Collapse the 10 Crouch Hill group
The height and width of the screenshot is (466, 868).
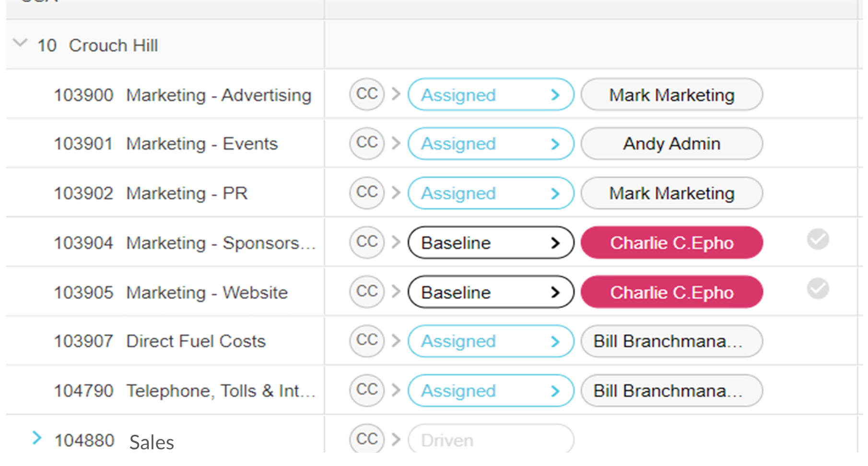tap(20, 43)
